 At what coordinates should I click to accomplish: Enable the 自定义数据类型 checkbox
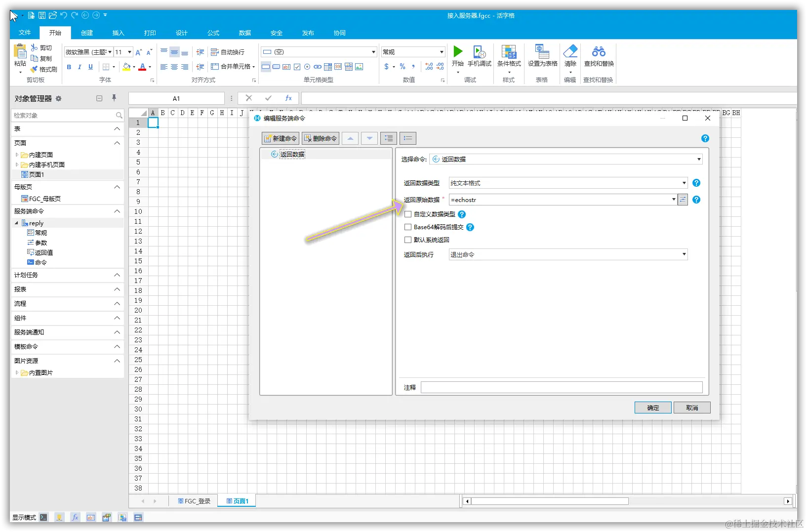408,214
